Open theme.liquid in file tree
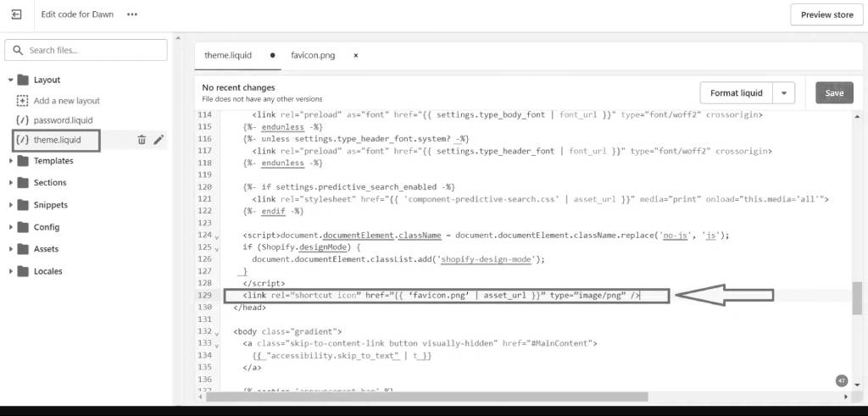868x416 pixels. pos(57,140)
